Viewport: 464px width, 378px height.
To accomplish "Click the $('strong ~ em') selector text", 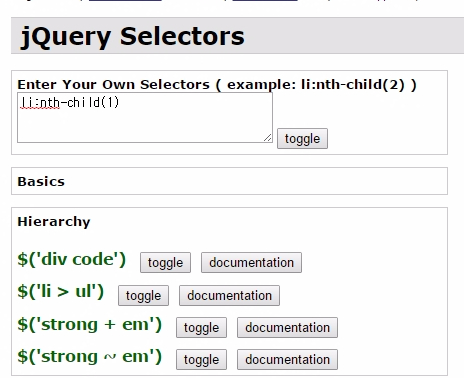I will coord(90,356).
